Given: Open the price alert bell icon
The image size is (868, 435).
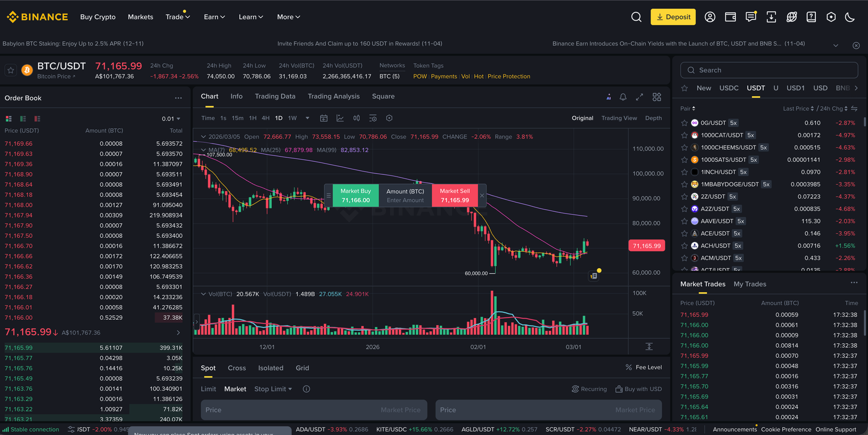Looking at the screenshot, I should (x=623, y=97).
